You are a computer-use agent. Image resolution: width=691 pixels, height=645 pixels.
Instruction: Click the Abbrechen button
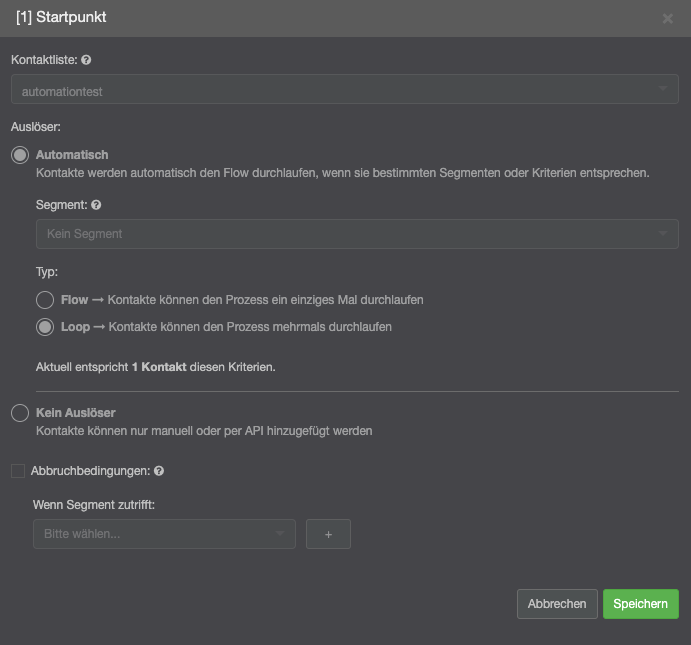(557, 604)
